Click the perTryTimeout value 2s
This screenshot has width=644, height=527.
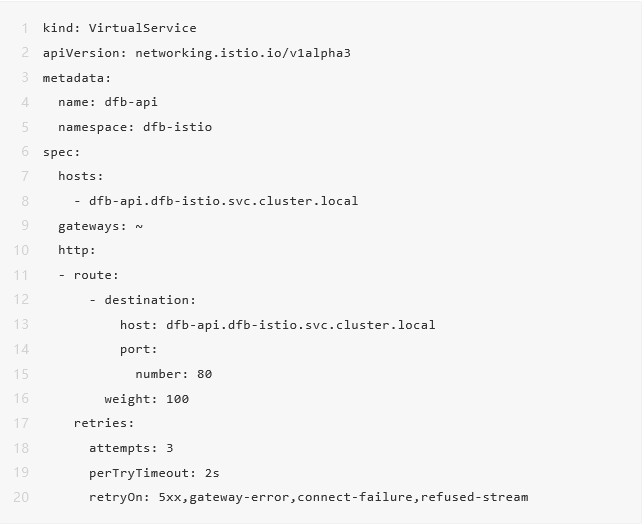click(212, 473)
